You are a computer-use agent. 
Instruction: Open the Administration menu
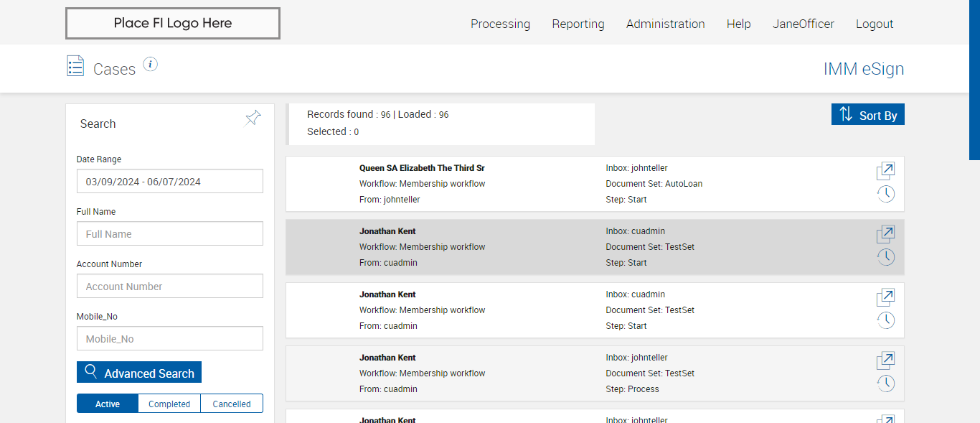[x=665, y=24]
